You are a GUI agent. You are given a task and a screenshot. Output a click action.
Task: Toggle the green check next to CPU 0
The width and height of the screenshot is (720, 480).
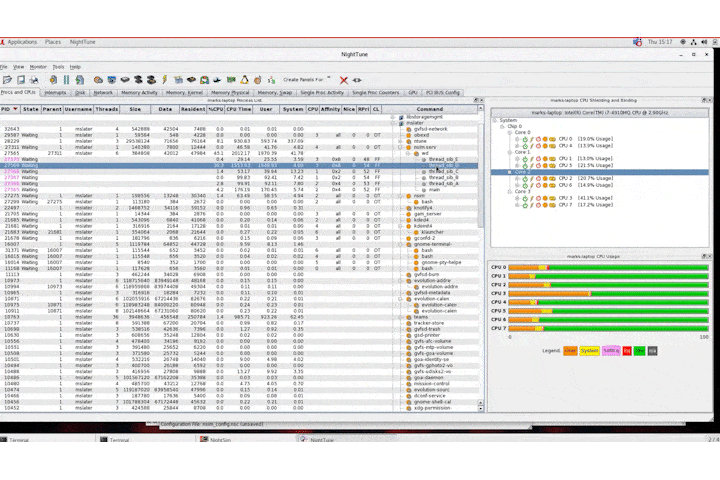pyautogui.click(x=525, y=140)
